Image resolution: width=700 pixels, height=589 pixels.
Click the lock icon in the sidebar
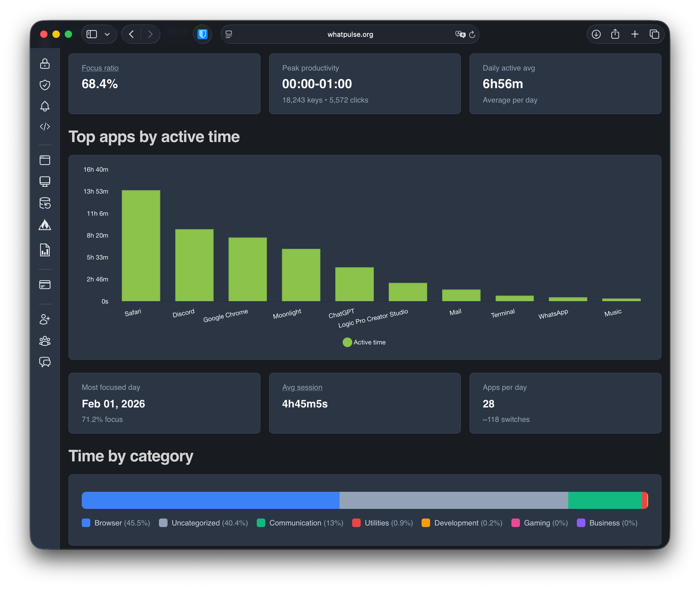click(45, 64)
